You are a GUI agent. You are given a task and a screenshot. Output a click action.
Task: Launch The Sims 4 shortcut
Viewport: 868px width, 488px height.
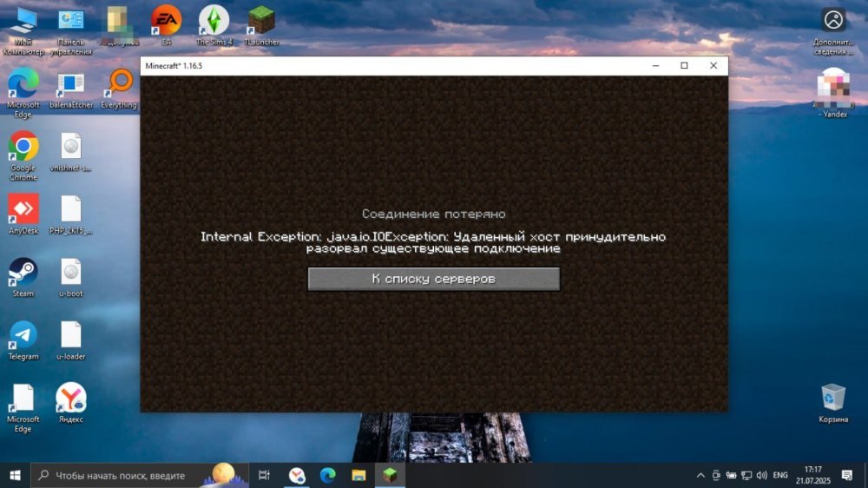point(214,25)
